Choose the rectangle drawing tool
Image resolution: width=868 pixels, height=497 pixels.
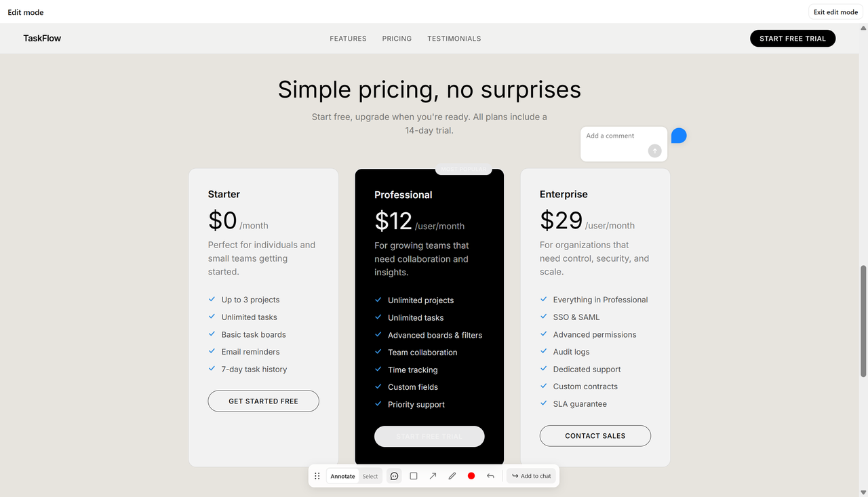414,476
